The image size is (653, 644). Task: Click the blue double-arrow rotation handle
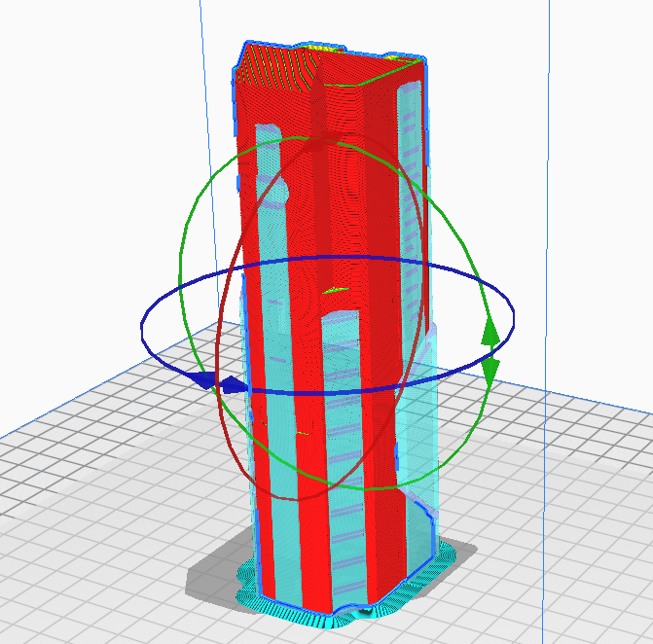pos(220,382)
